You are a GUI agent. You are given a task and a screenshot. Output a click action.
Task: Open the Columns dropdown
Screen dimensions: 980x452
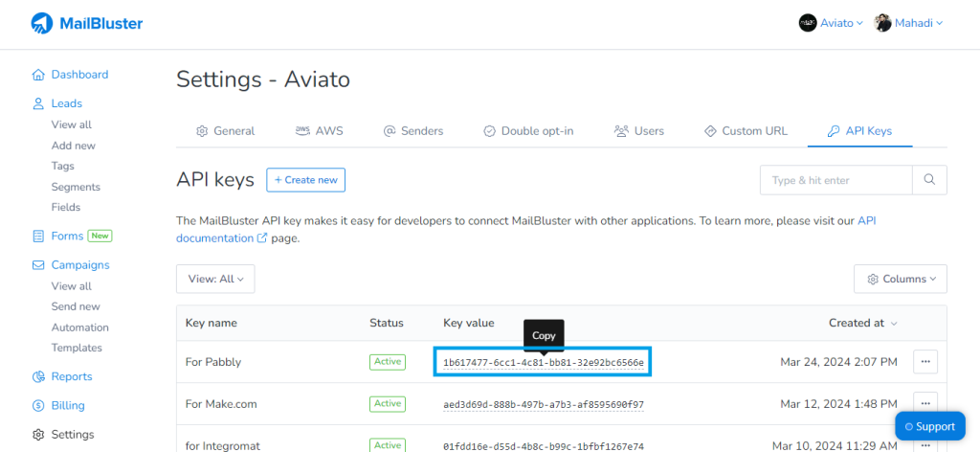(900, 279)
